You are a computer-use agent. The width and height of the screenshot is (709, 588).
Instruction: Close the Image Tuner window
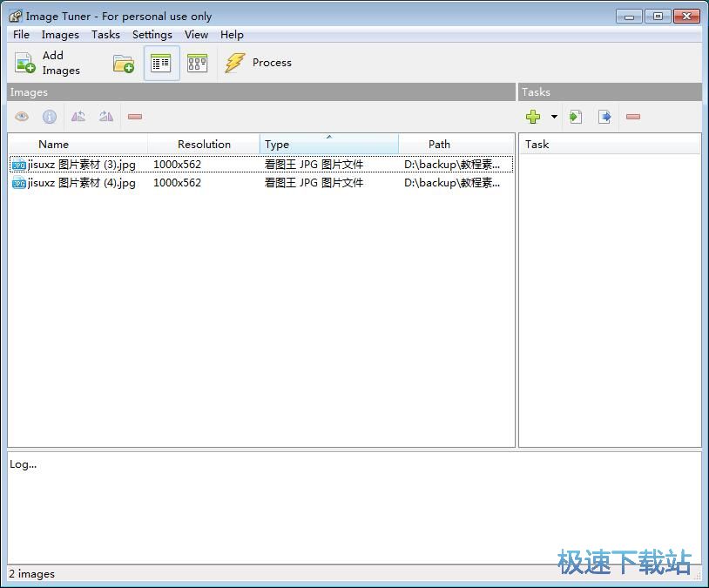(x=687, y=17)
